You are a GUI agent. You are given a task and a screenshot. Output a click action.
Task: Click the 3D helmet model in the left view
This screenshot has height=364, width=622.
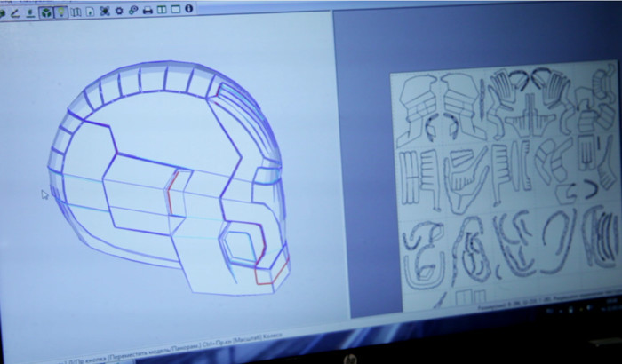[x=169, y=178]
